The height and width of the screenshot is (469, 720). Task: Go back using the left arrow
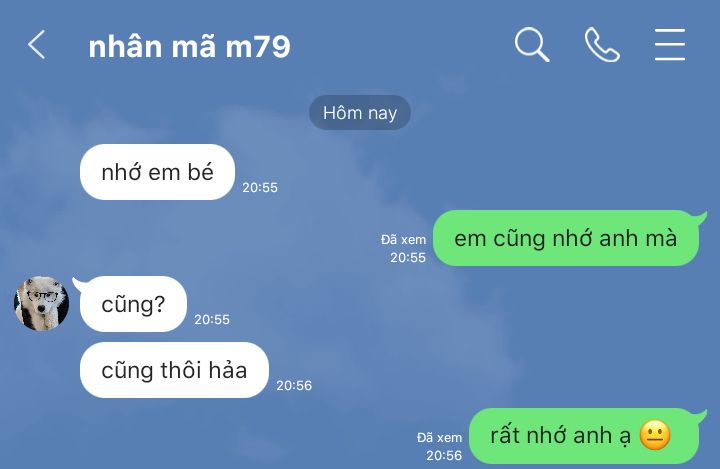point(36,45)
